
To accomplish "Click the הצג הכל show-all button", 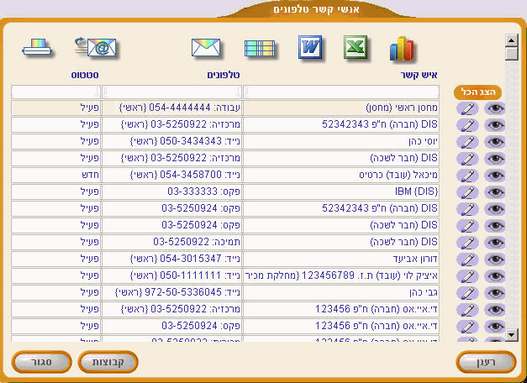I will 478,92.
